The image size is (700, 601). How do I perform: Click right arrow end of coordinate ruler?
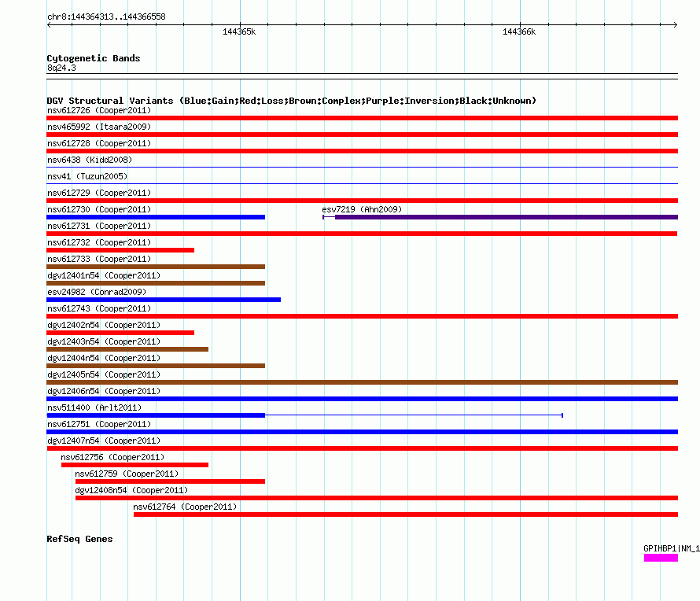676,24
